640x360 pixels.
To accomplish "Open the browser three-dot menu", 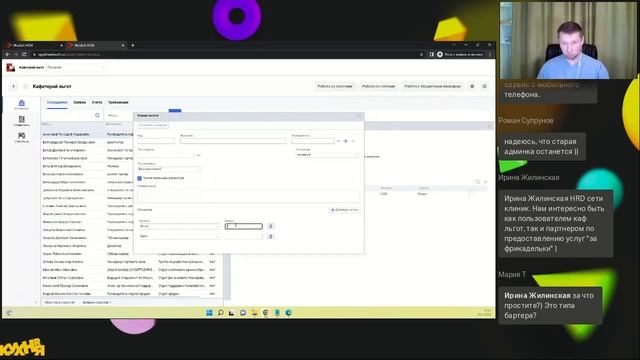I will [x=490, y=54].
